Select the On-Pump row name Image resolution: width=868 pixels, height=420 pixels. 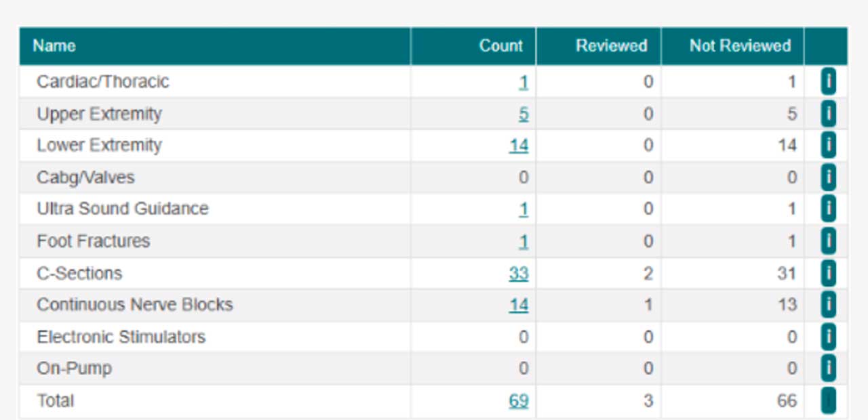[x=75, y=369]
